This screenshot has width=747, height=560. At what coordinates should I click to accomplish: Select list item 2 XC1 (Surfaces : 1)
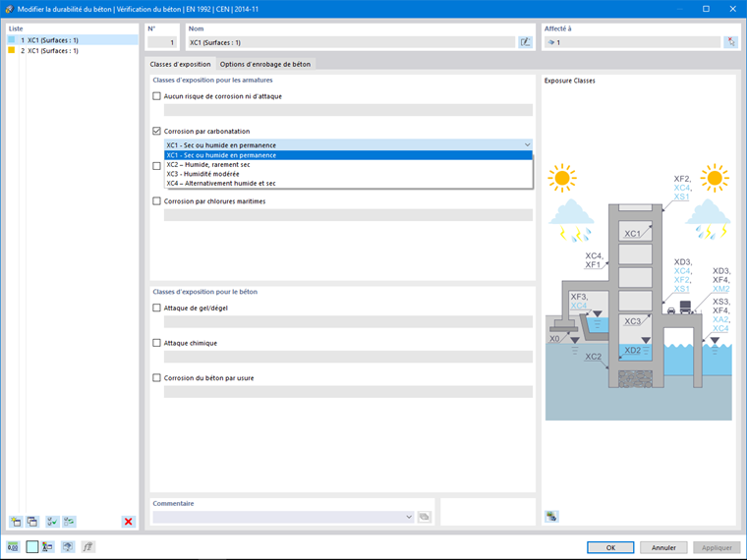(x=73, y=50)
